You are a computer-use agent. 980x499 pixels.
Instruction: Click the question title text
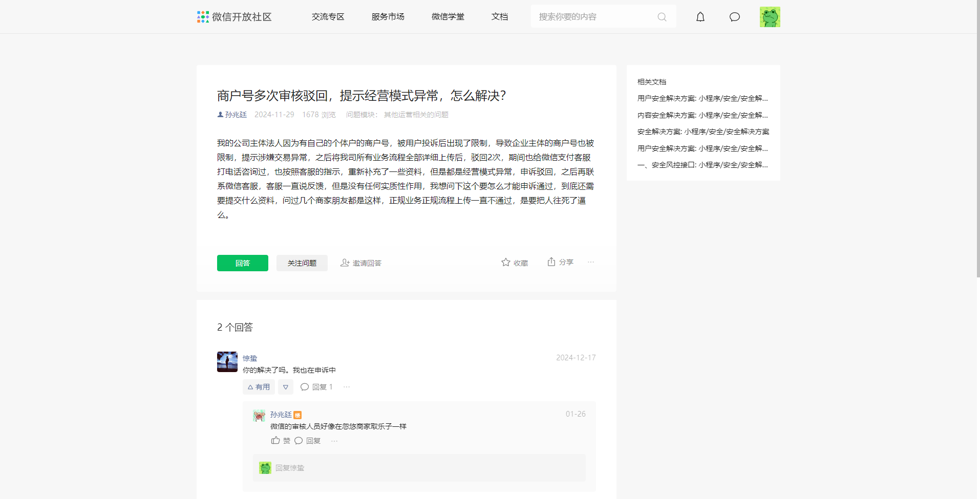coord(361,96)
